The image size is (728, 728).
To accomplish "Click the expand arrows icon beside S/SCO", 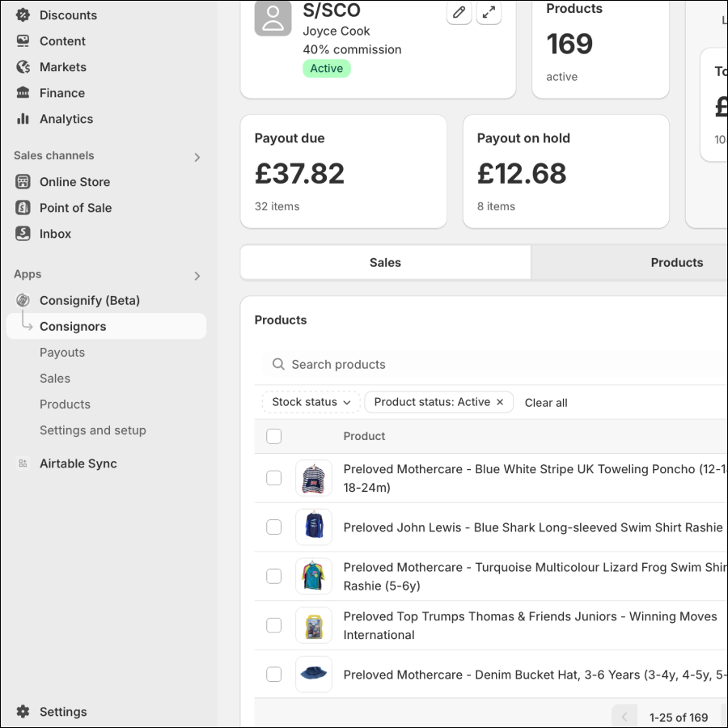I will coord(489,12).
